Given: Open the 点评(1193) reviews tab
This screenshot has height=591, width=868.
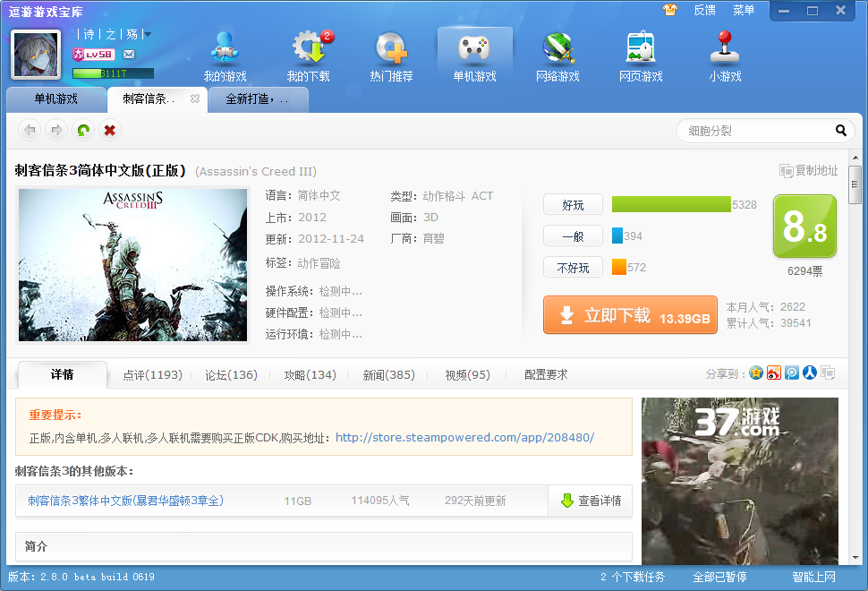Looking at the screenshot, I should (152, 375).
